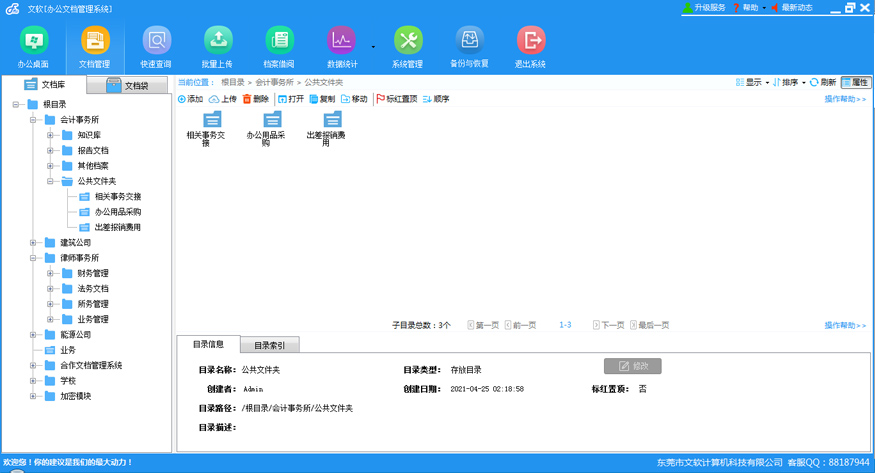Switch to the 目录信息 tab
Viewport: 875px width, 473px height.
pyautogui.click(x=208, y=344)
